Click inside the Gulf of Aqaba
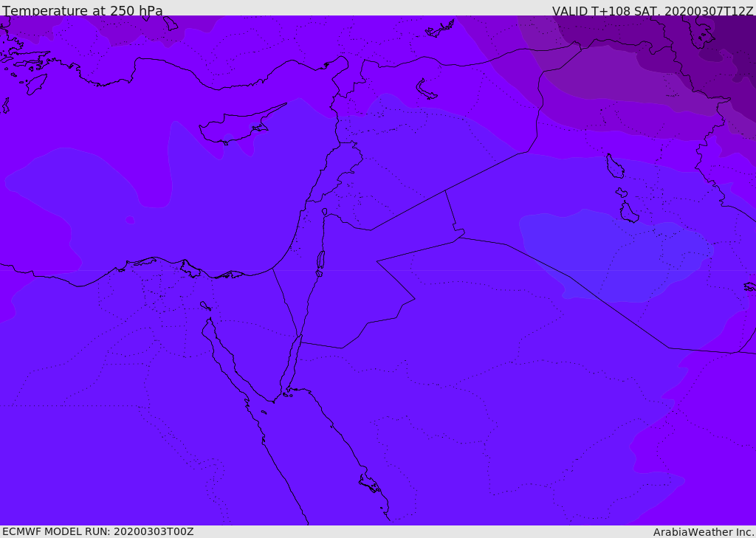Image resolution: width=756 pixels, height=538 pixels. point(293,363)
